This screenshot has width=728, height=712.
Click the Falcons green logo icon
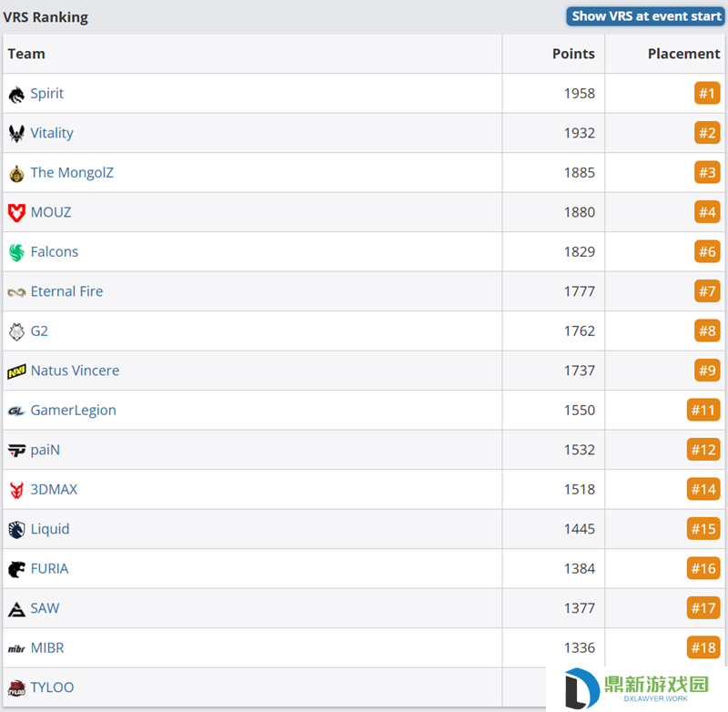[16, 253]
